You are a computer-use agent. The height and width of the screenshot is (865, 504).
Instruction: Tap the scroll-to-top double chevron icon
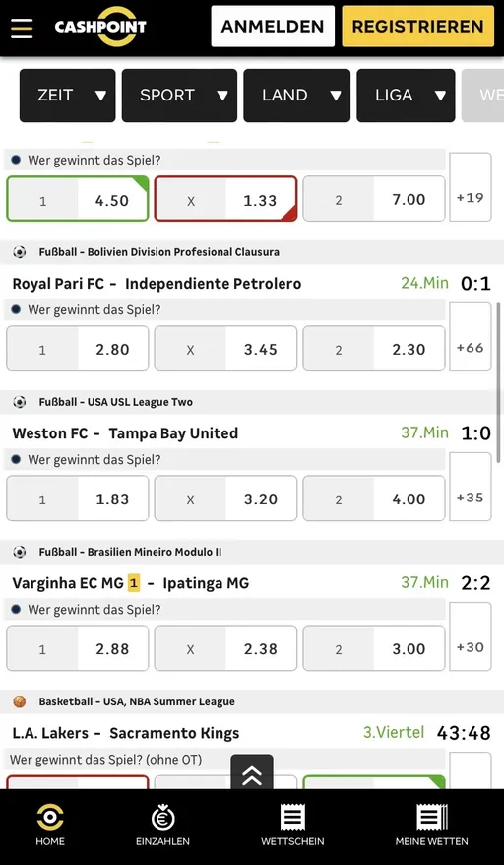click(x=252, y=772)
